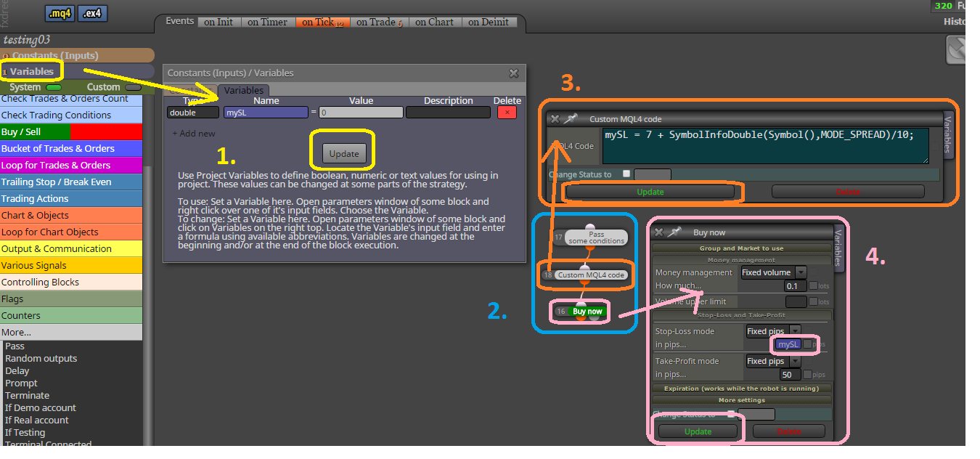Open the Flags category
This screenshot has height=459, width=980.
[71, 298]
